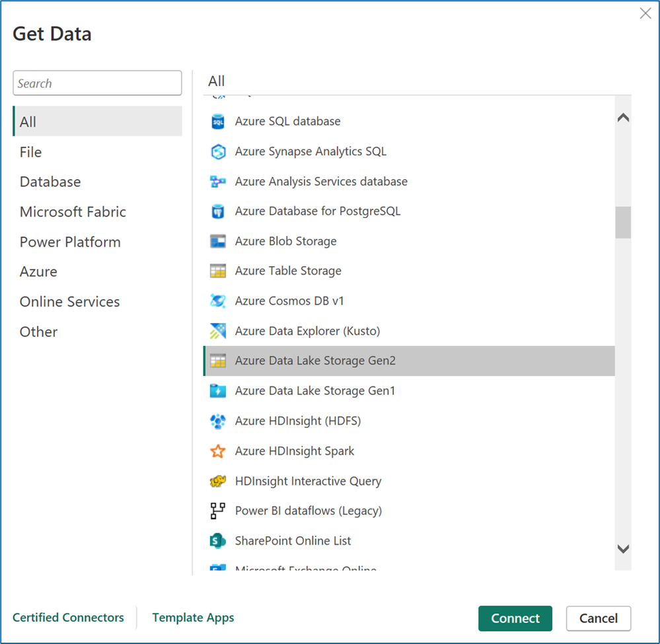Viewport: 660px width, 644px height.
Task: Click the Azure Blob Storage icon
Action: [x=217, y=241]
